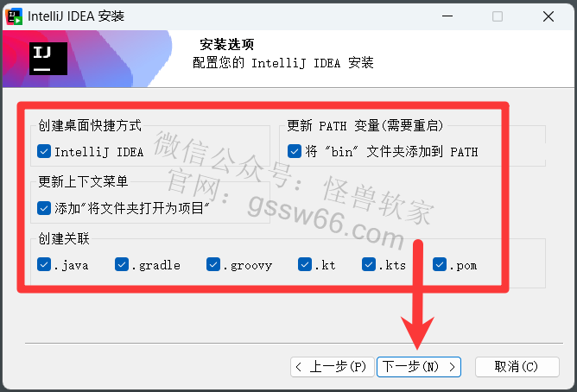Viewport: 577px width, 392px height.
Task: Click the .groovy label text
Action: (x=248, y=265)
